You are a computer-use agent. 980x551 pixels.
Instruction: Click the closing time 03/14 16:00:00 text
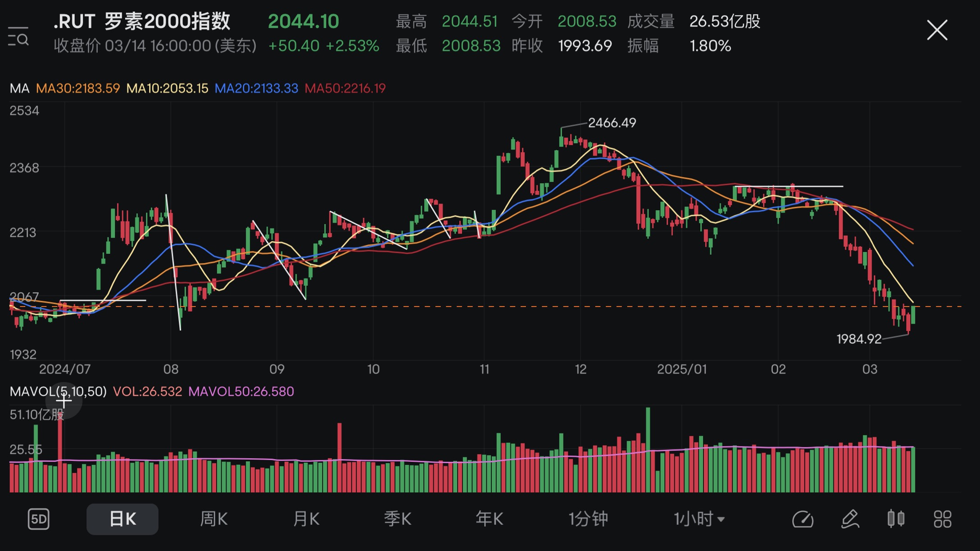(x=158, y=46)
